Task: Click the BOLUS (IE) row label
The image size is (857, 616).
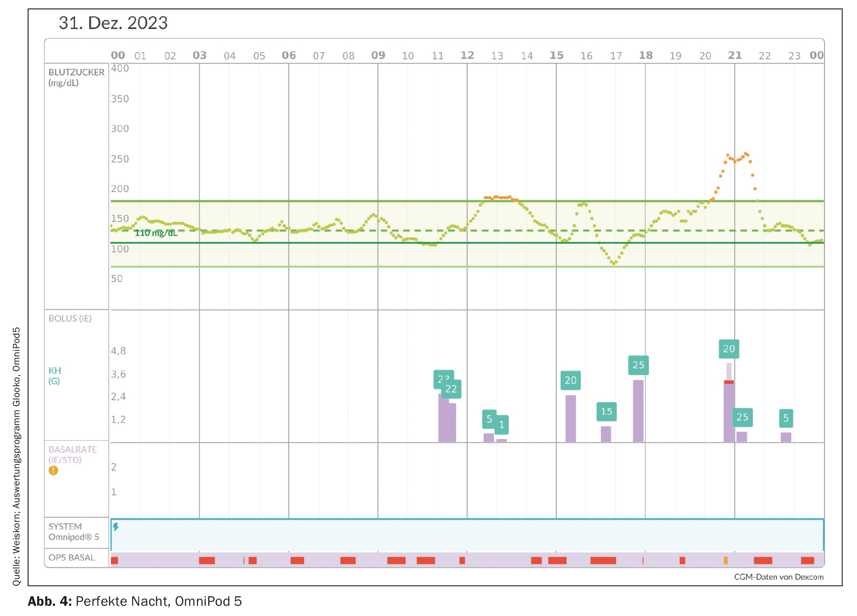Action: pyautogui.click(x=70, y=319)
